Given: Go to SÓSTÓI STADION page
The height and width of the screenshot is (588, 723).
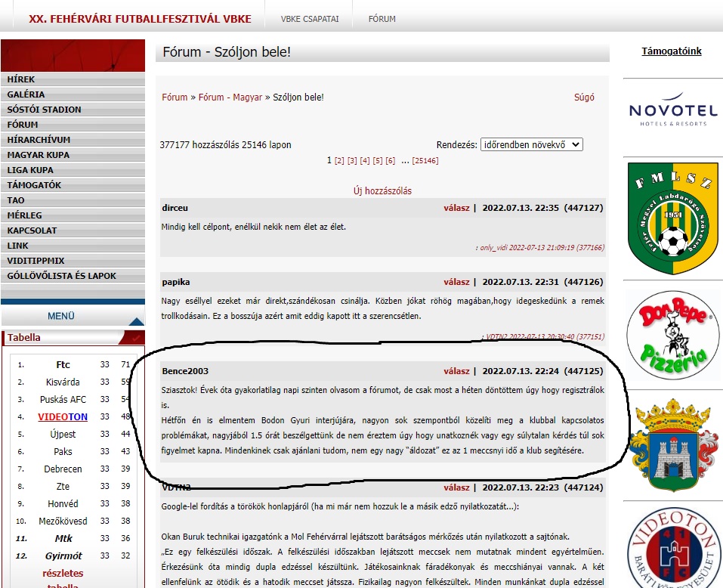Looking at the screenshot, I should click(x=44, y=110).
